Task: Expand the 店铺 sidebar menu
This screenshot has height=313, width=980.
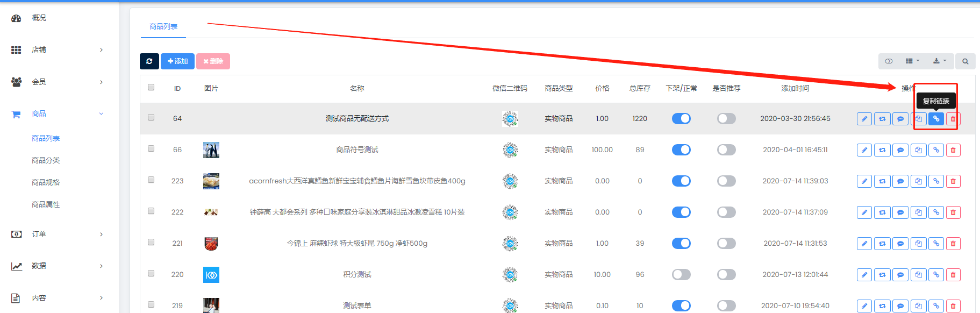Action: tap(56, 50)
